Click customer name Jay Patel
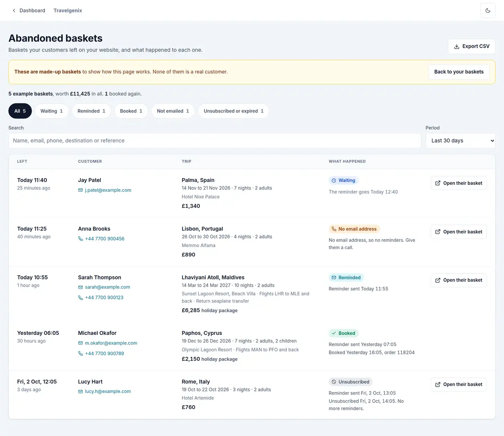The height and width of the screenshot is (436, 504). [x=89, y=180]
